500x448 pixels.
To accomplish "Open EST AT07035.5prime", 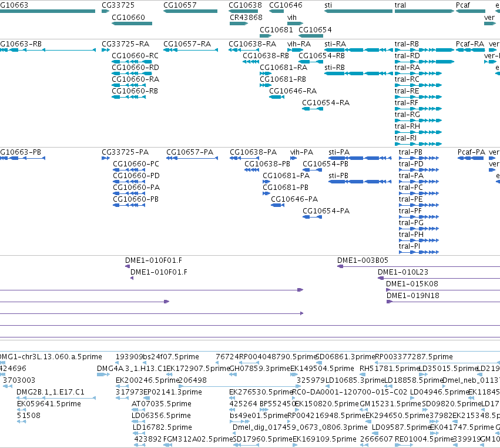I will tap(162, 404).
